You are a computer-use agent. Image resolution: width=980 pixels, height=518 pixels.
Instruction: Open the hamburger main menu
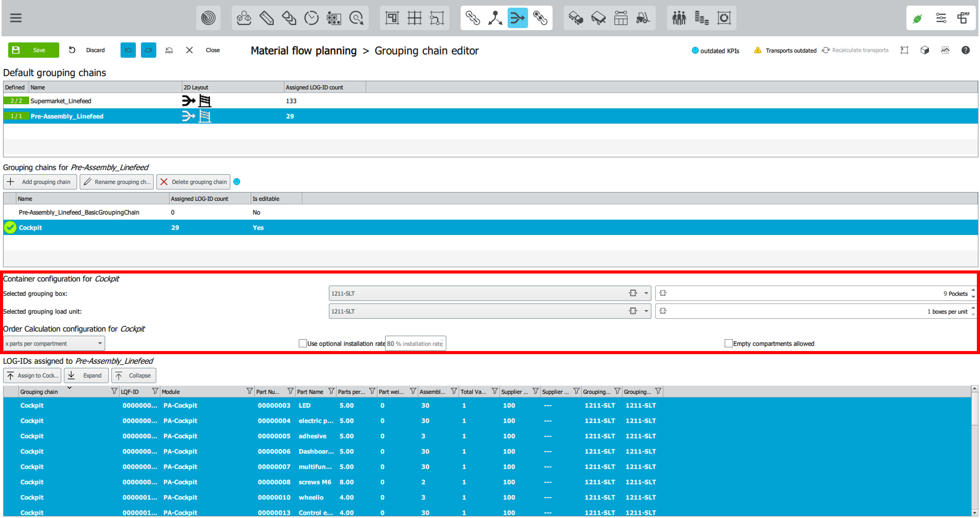point(16,18)
